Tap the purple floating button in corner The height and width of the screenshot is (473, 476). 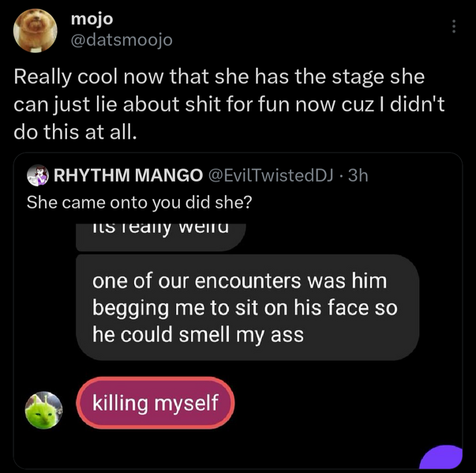pos(440,457)
